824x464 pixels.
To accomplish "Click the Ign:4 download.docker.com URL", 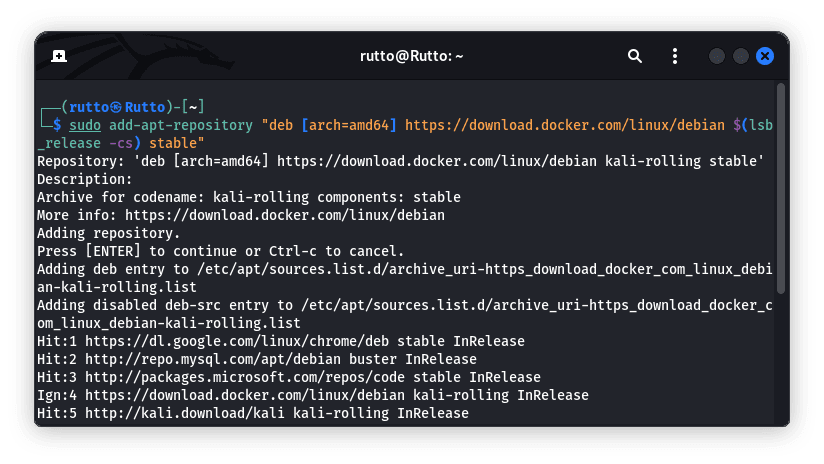I will click(245, 395).
